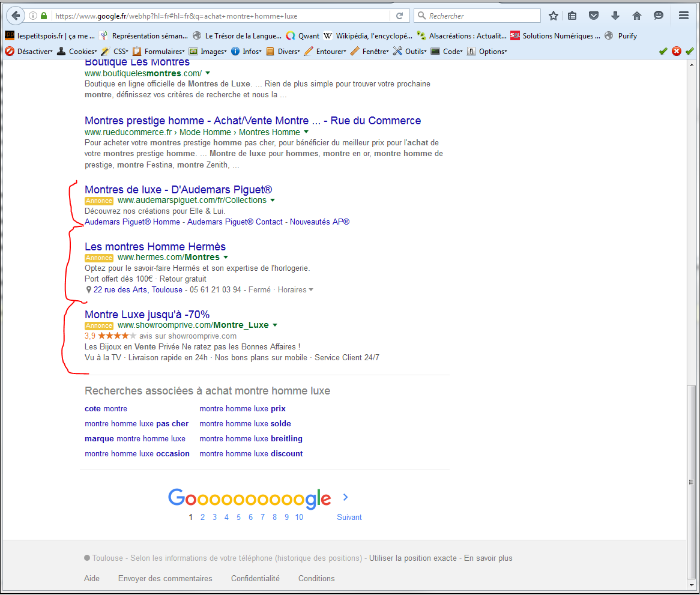This screenshot has height=595, width=700.
Task: Open the Entourer toolbar menu
Action: click(x=325, y=51)
